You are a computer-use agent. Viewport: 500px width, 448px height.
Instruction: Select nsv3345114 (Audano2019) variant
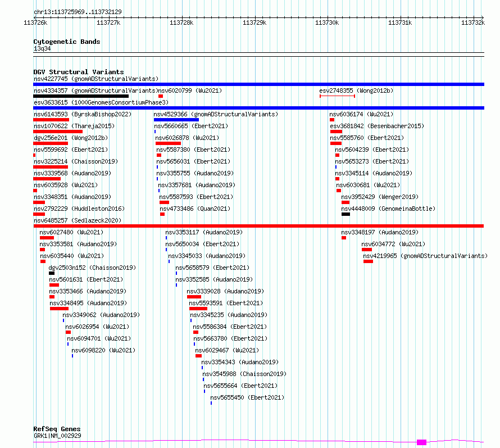coord(374,173)
